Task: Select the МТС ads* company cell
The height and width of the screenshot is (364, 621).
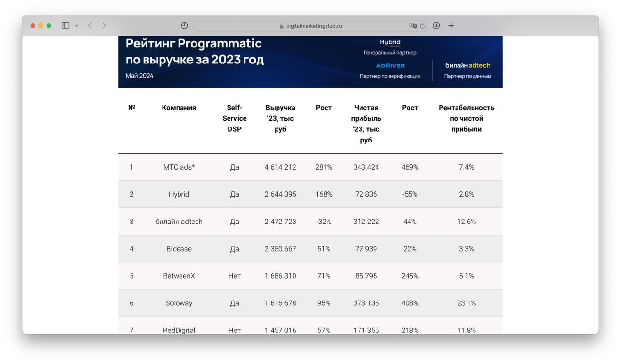Action: [179, 167]
